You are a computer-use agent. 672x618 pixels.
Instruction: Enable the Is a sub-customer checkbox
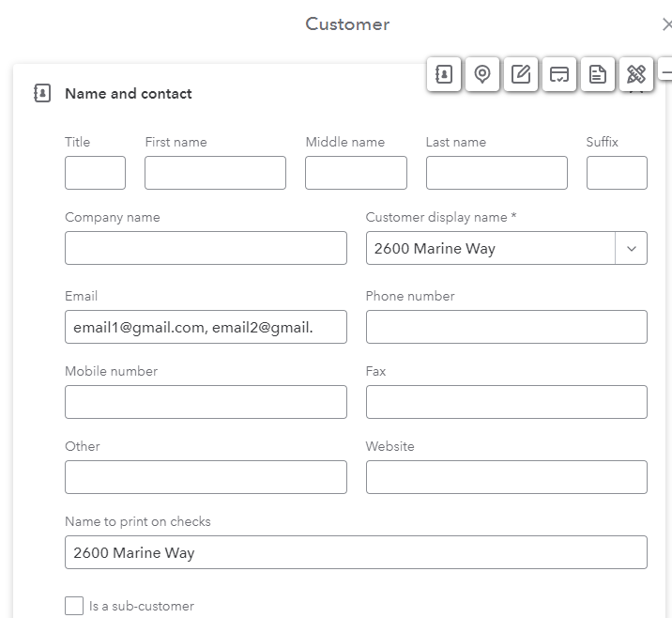(74, 606)
